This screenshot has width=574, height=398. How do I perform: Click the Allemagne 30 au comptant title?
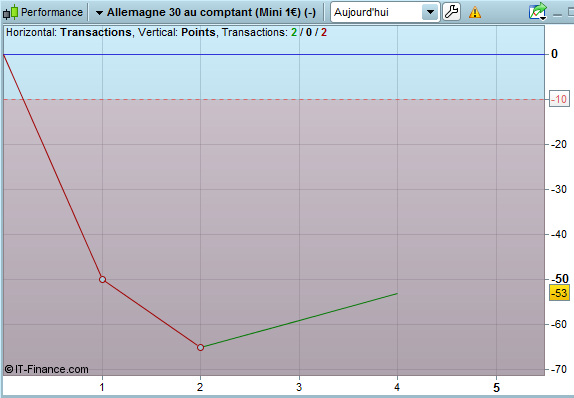pos(211,12)
